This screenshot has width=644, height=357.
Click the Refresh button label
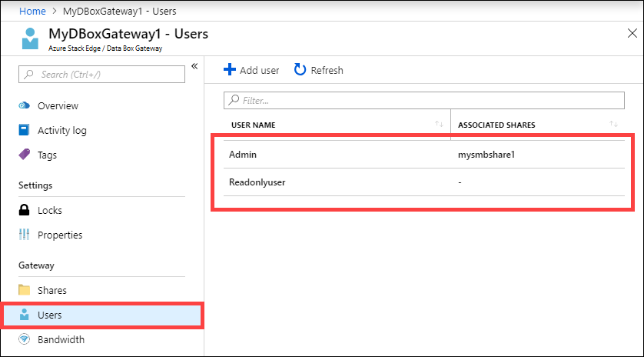(327, 70)
